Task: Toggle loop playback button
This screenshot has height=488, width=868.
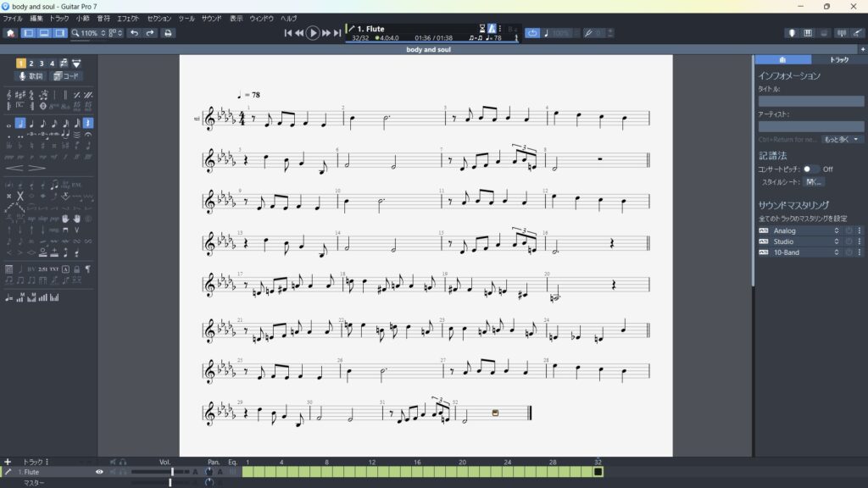Action: tap(532, 33)
